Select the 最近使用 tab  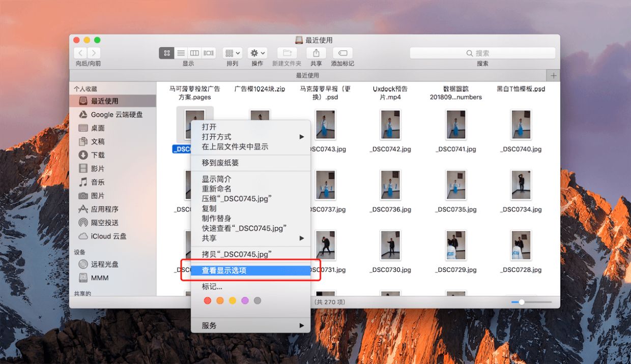tap(307, 75)
